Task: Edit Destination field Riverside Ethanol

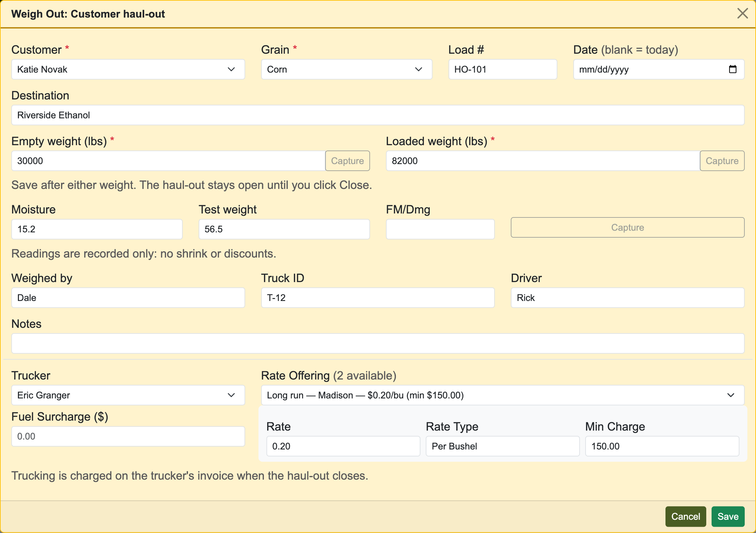Action: pyautogui.click(x=378, y=115)
